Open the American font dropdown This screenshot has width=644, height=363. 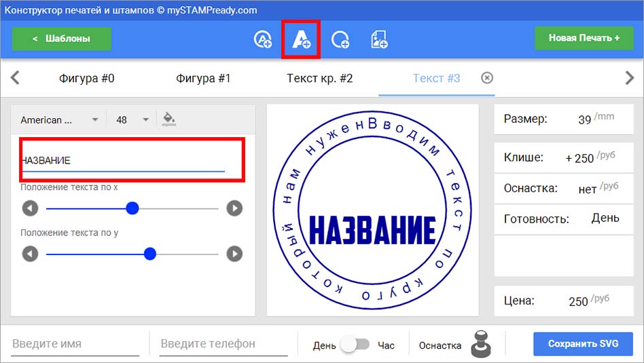(x=59, y=120)
